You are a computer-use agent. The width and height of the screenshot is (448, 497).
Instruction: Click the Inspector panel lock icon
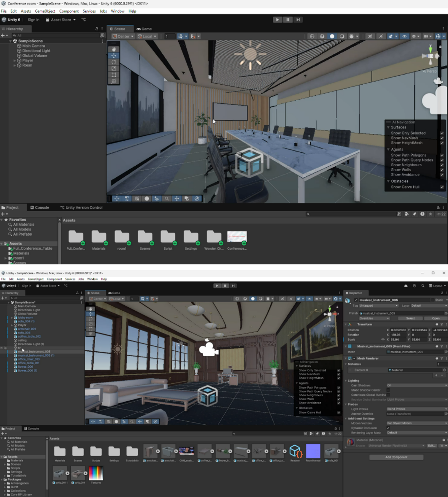pos(441,293)
